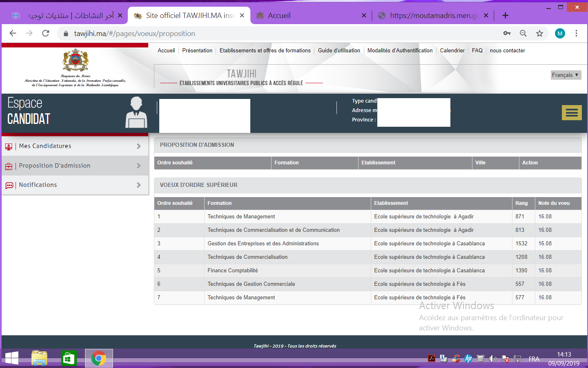
Task: Click the nous contacter link
Action: tap(507, 51)
